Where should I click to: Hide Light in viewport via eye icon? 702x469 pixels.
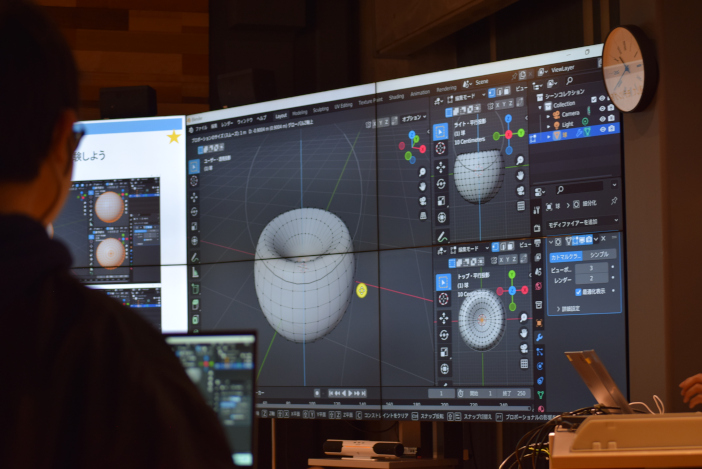point(603,119)
